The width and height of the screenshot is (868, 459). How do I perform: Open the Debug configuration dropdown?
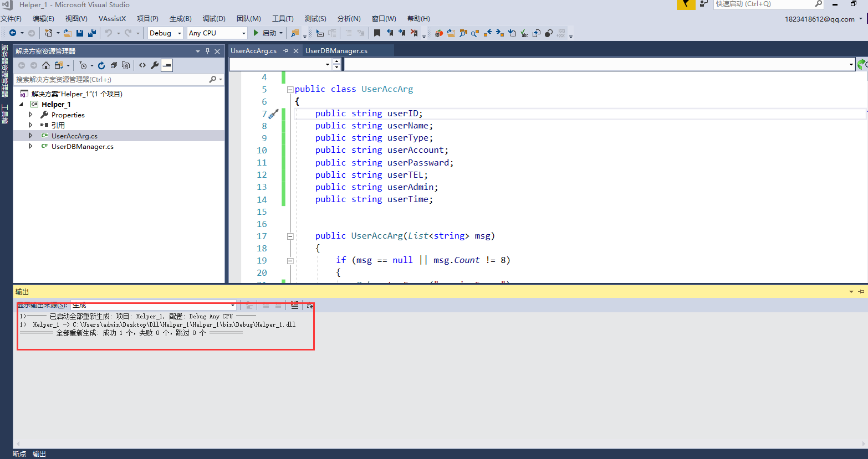[x=165, y=33]
